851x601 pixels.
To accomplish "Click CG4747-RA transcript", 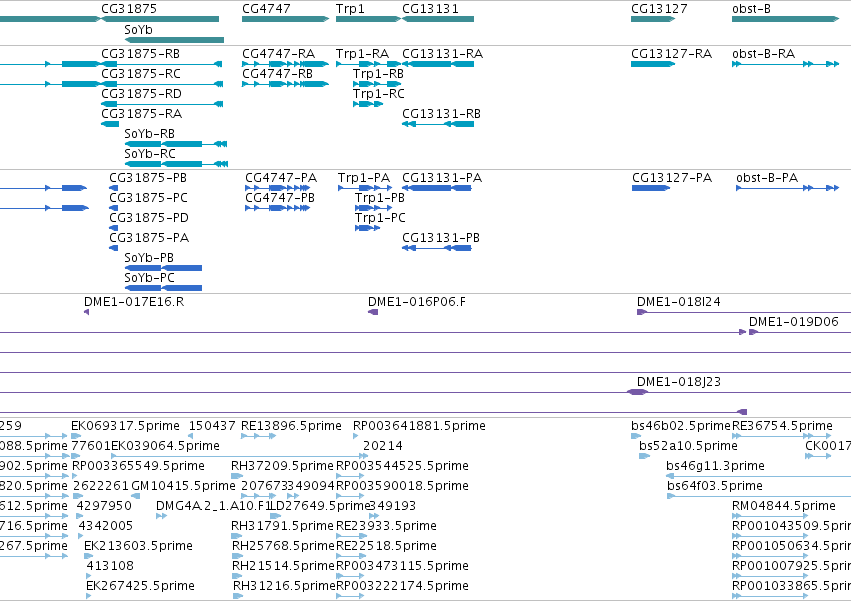I will (x=285, y=64).
